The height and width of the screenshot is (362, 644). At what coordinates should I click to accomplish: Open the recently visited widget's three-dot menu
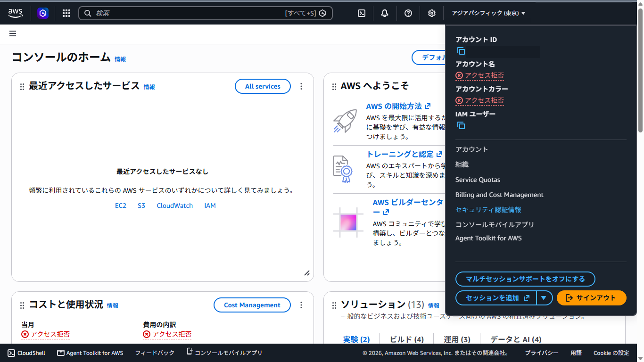pos(301,86)
